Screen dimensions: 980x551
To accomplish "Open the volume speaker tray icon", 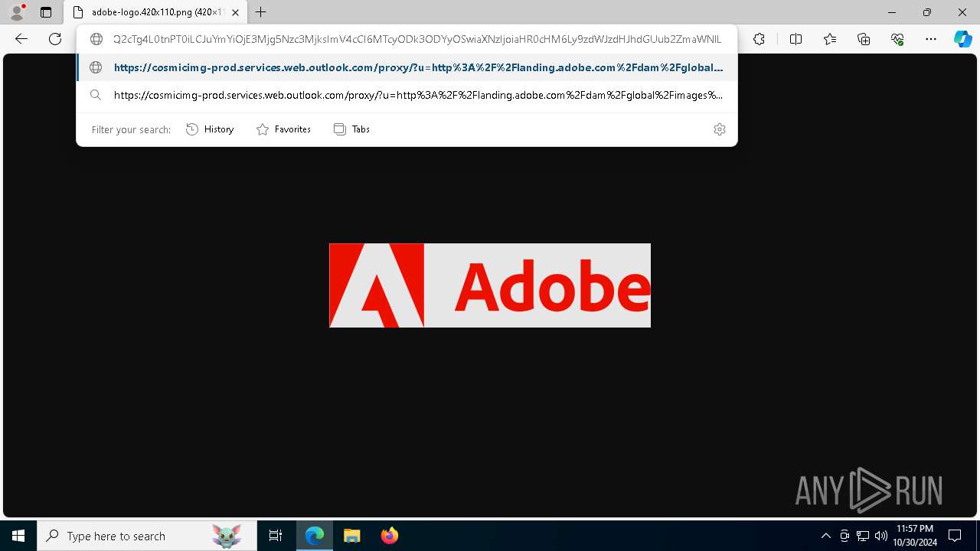I will [881, 536].
